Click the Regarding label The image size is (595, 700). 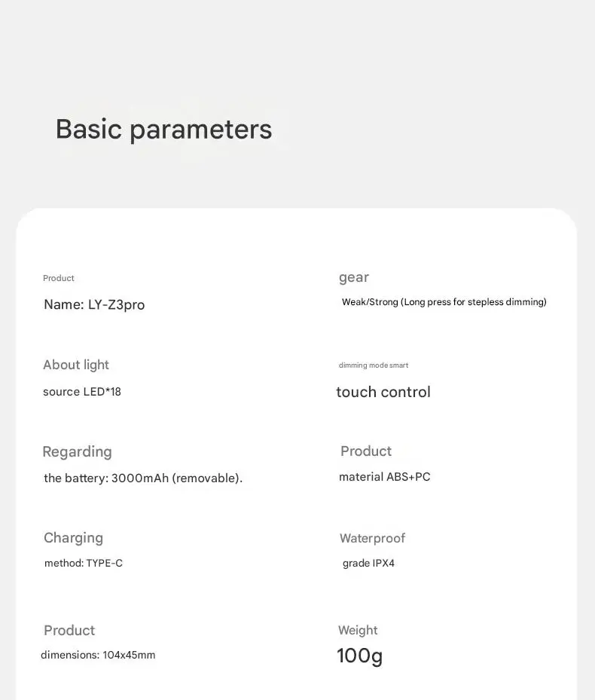[78, 452]
